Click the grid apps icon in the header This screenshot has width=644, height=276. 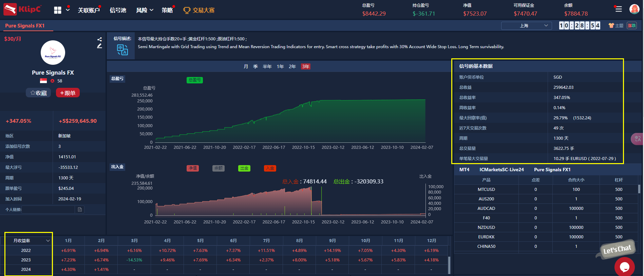coord(58,10)
